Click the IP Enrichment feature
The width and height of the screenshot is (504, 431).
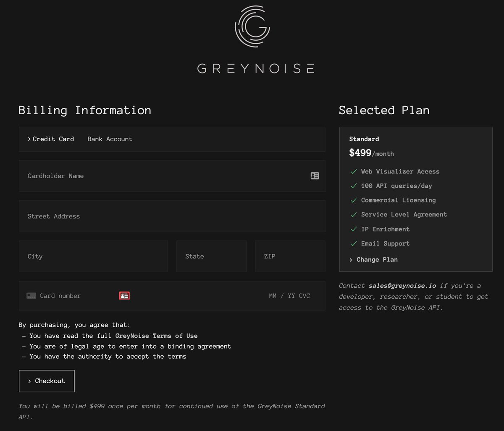tap(386, 229)
